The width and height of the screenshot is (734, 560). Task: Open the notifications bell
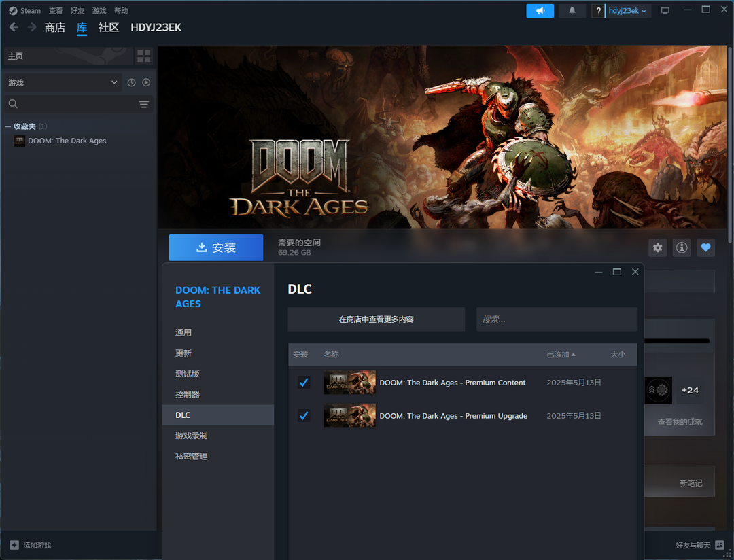572,11
